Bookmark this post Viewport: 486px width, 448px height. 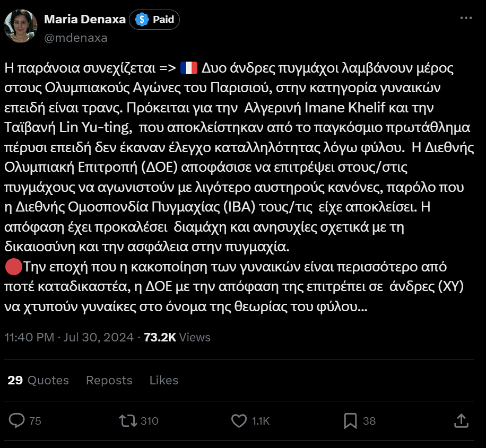click(x=350, y=420)
